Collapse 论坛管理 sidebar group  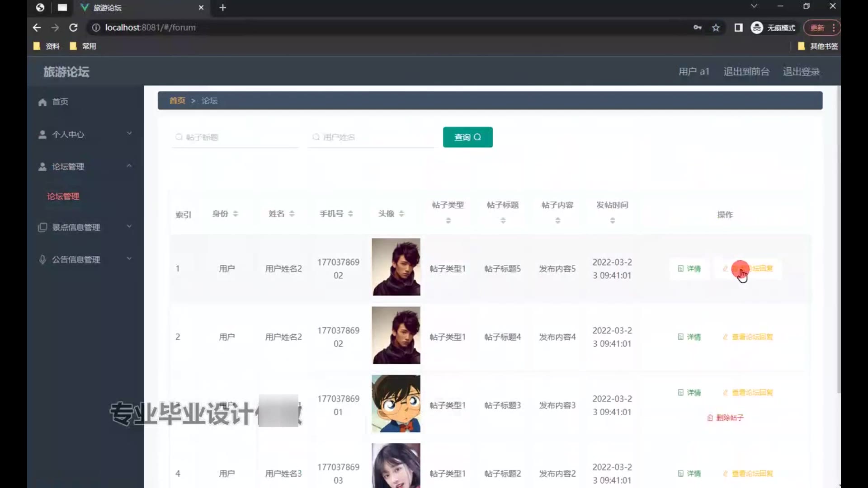click(85, 166)
